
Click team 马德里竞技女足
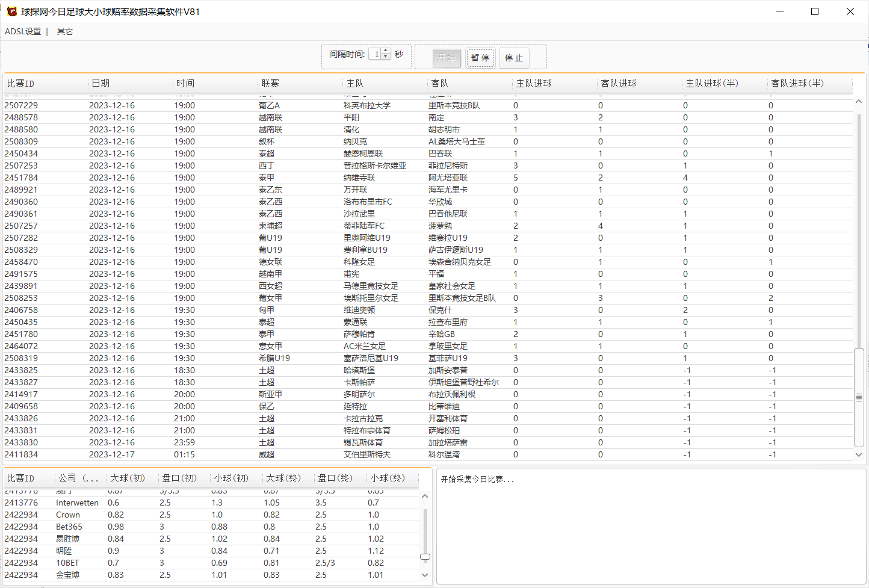pos(371,286)
